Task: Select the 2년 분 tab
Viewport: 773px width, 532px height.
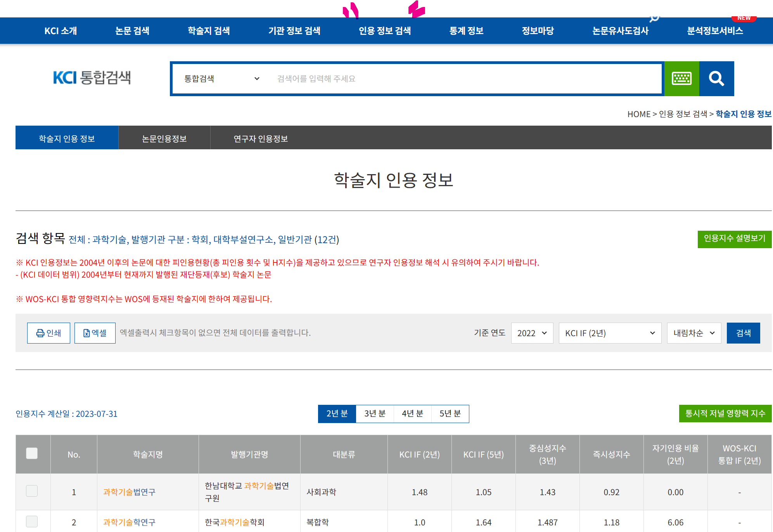Action: [x=337, y=414]
